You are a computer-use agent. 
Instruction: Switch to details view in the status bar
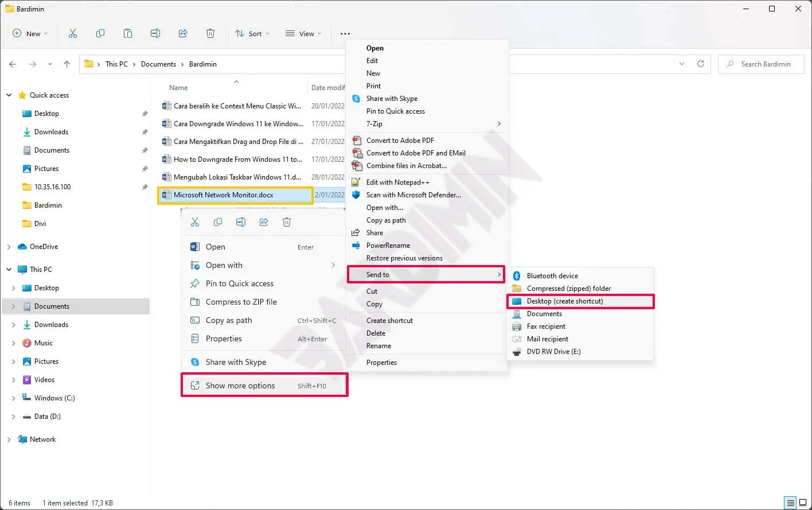click(x=790, y=503)
